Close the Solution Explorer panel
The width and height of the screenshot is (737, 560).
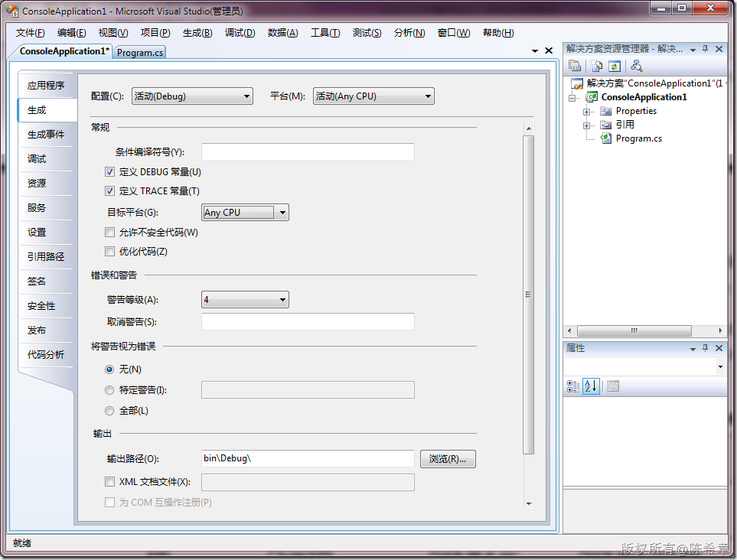719,49
